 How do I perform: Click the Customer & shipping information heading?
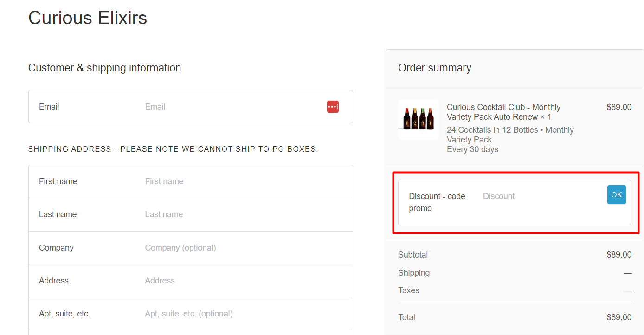pyautogui.click(x=105, y=68)
